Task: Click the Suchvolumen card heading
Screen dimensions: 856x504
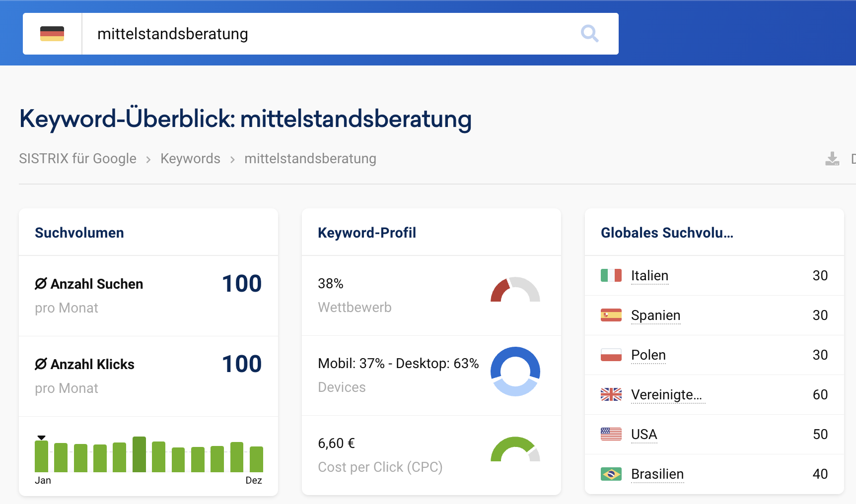Action: [79, 233]
